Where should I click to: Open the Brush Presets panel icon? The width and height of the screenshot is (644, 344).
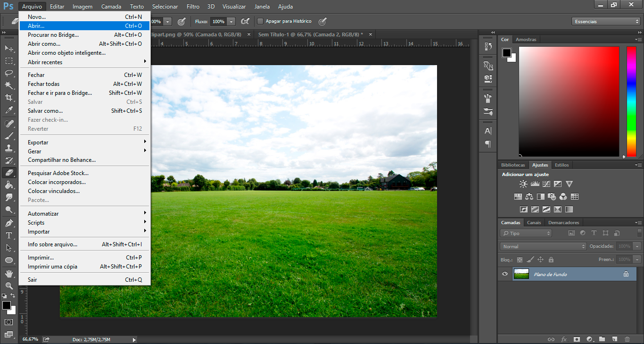488,112
